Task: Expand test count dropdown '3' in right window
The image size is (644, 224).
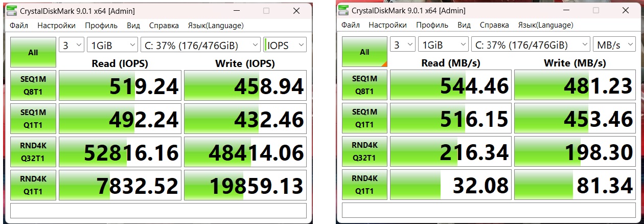Action: [x=403, y=44]
